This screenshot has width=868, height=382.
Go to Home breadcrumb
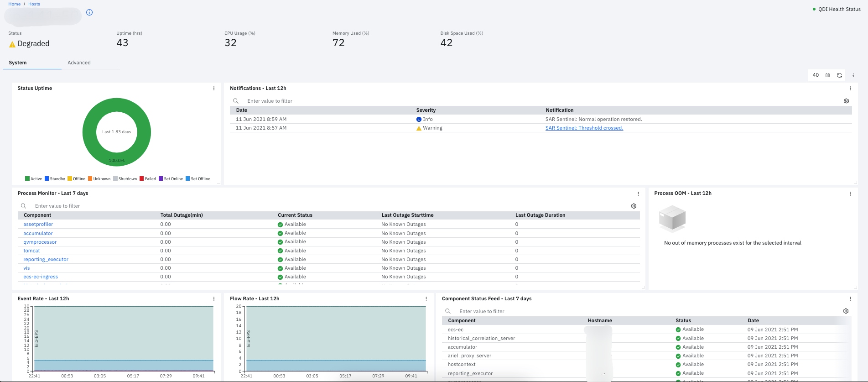(x=15, y=4)
